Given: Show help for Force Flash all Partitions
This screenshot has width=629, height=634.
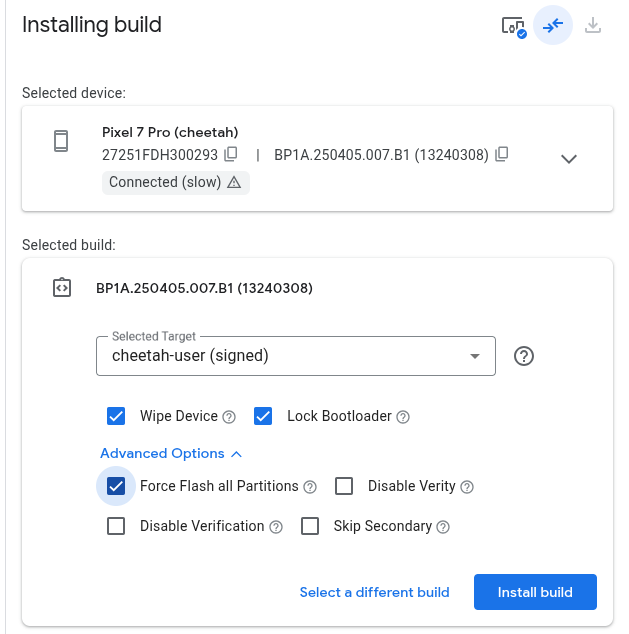Looking at the screenshot, I should click(310, 487).
